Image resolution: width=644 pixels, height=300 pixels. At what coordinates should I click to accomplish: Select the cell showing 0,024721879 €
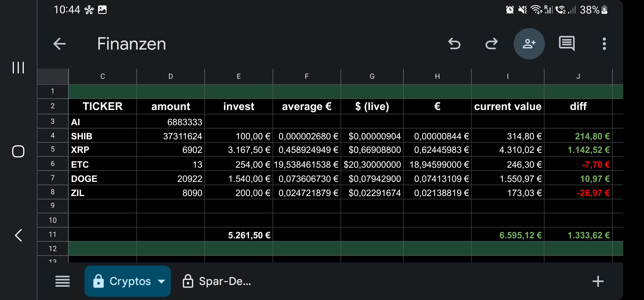tap(307, 192)
